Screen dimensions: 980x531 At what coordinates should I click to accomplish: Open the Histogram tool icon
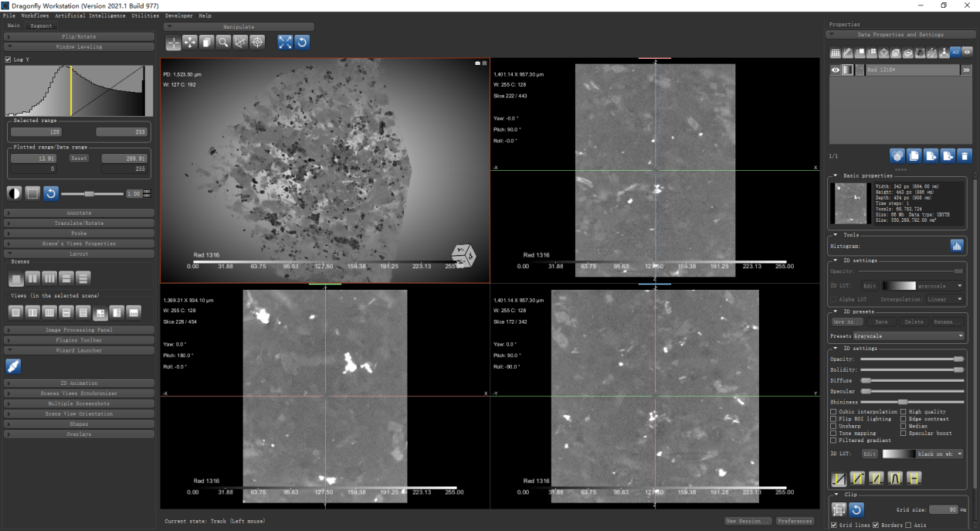[957, 246]
